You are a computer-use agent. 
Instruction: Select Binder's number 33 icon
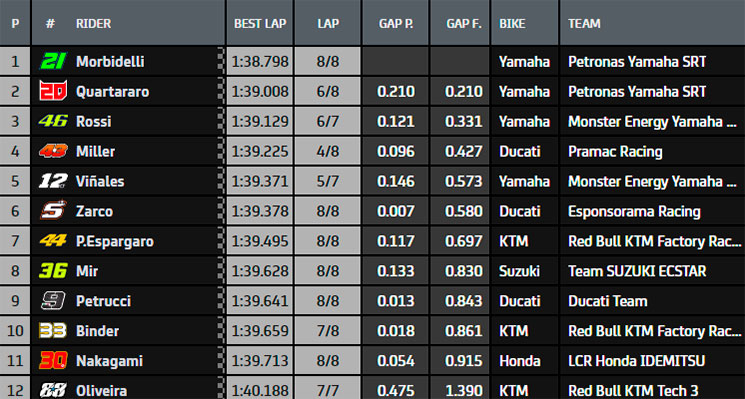click(x=53, y=331)
